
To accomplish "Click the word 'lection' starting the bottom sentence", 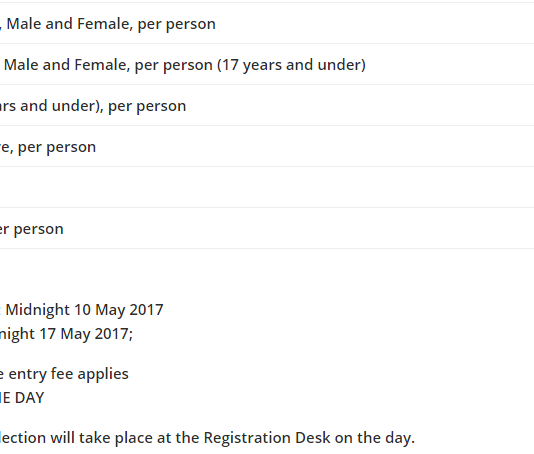I will [23, 438].
